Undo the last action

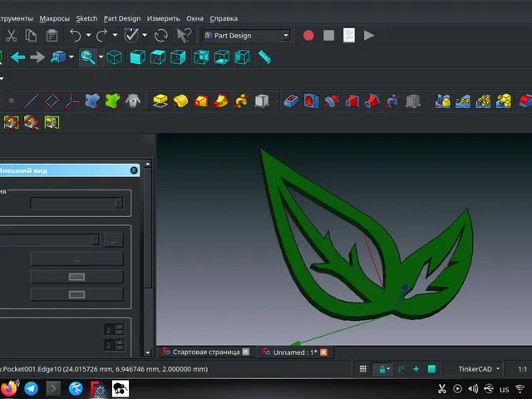click(x=76, y=35)
